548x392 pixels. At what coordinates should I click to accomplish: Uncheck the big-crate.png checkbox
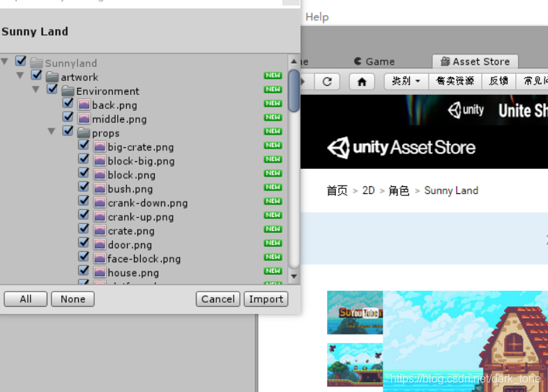84,145
